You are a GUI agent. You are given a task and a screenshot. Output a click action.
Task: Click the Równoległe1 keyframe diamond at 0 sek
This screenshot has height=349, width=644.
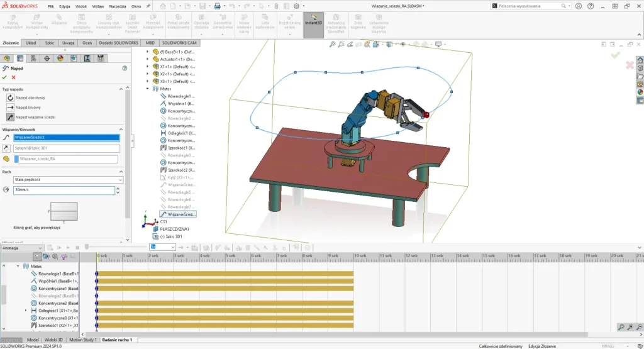coord(96,274)
